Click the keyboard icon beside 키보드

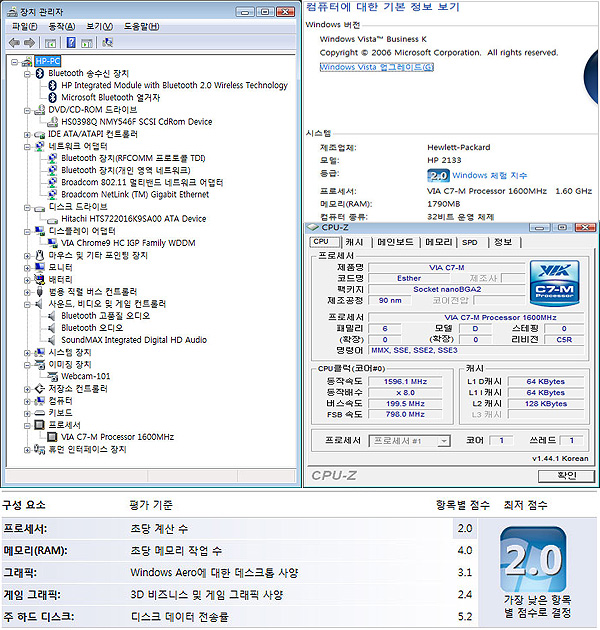[39, 413]
